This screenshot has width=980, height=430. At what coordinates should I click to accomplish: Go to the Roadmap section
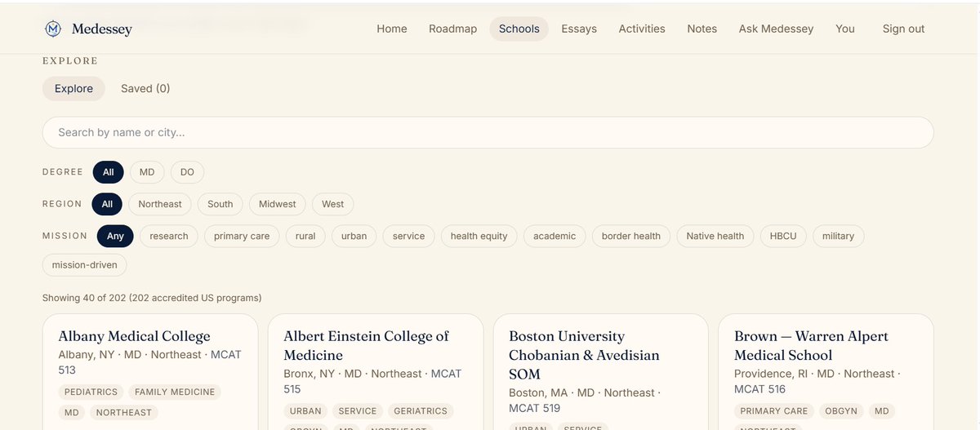452,29
